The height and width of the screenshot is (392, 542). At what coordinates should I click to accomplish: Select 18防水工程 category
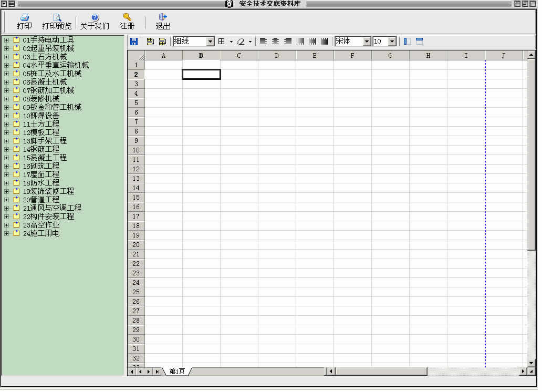click(x=41, y=183)
